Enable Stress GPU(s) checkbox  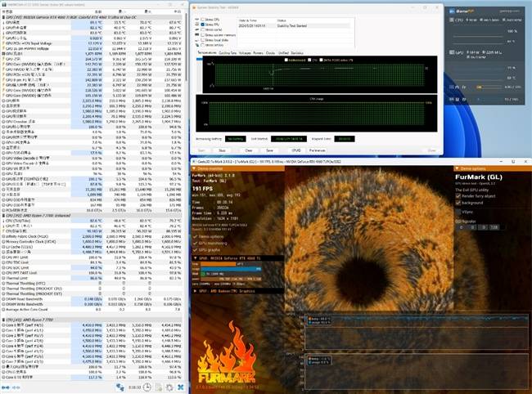pyautogui.click(x=202, y=45)
